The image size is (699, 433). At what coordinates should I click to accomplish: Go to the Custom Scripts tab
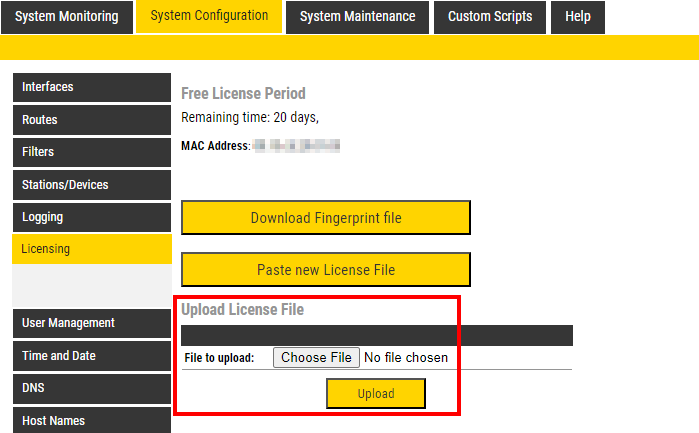point(491,17)
